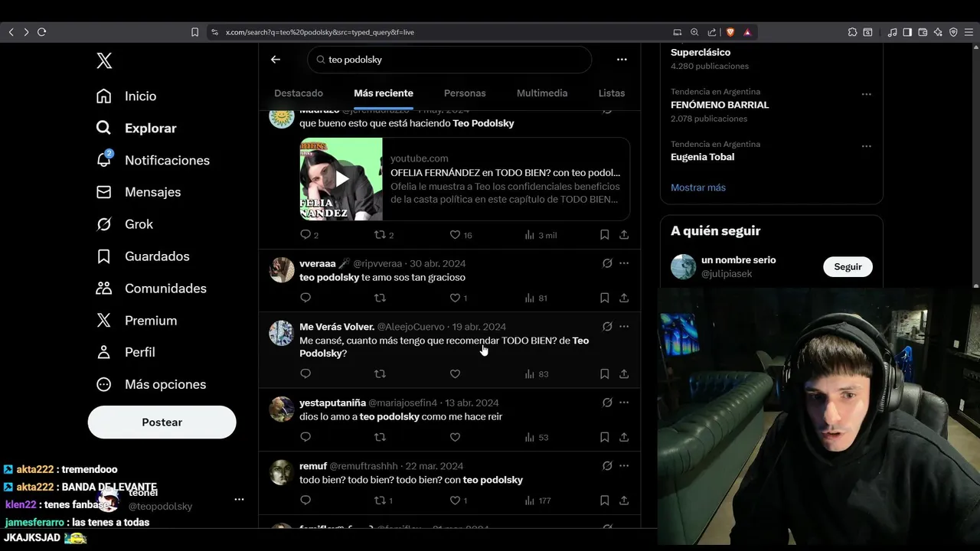Screen dimensions: 980x551
Task: View analytics showing 3 mil views
Action: (x=541, y=235)
